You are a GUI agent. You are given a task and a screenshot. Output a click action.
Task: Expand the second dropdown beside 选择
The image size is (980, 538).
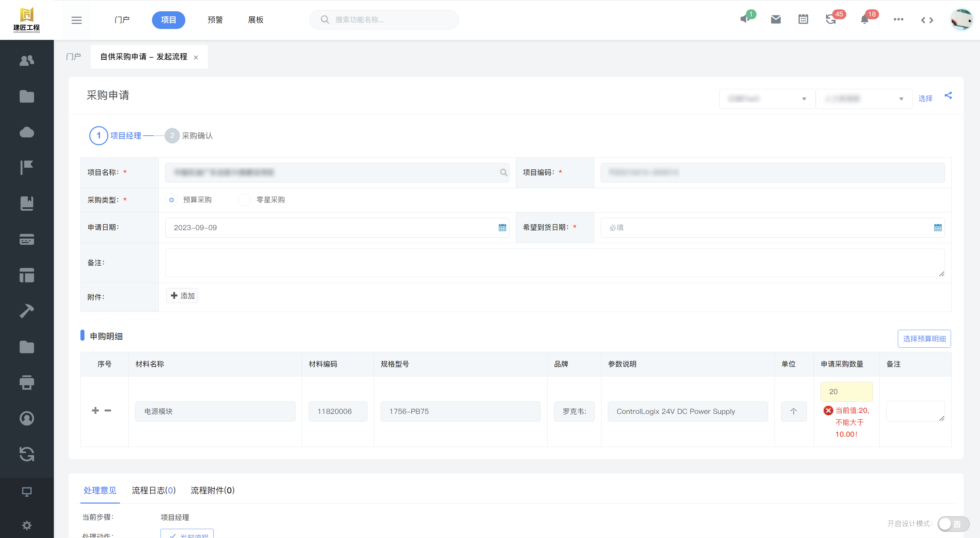pyautogui.click(x=863, y=99)
